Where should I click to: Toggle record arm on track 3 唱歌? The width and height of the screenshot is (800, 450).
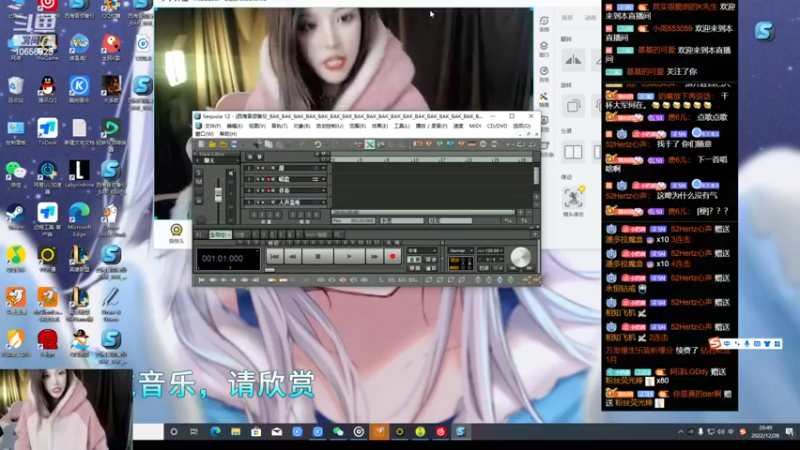coord(268,179)
